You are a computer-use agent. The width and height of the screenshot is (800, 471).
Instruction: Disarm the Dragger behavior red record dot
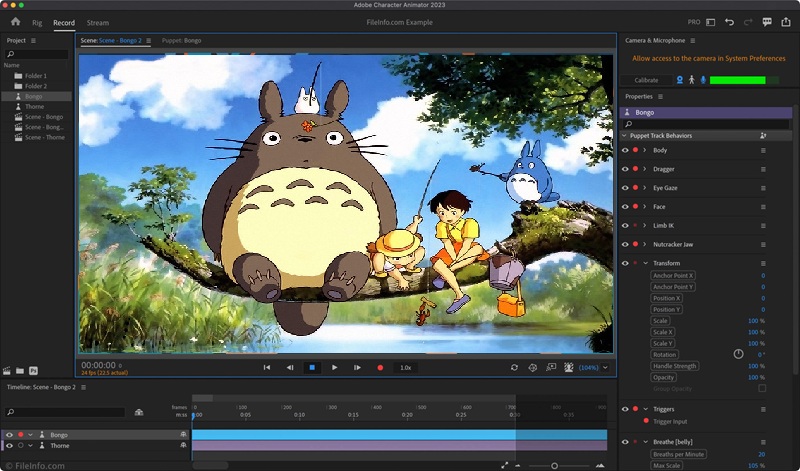pos(635,169)
